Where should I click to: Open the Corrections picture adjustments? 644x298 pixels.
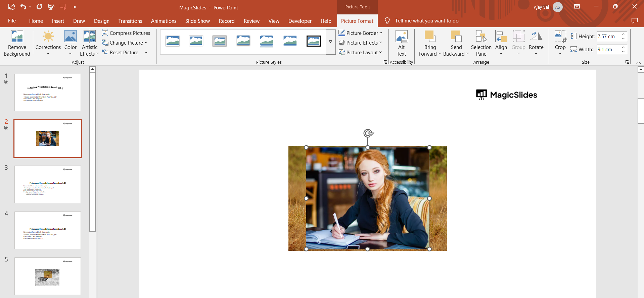coord(48,43)
